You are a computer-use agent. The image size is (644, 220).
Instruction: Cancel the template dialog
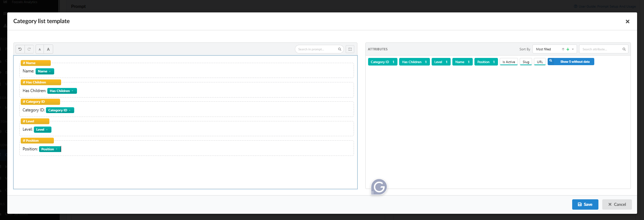pyautogui.click(x=617, y=204)
